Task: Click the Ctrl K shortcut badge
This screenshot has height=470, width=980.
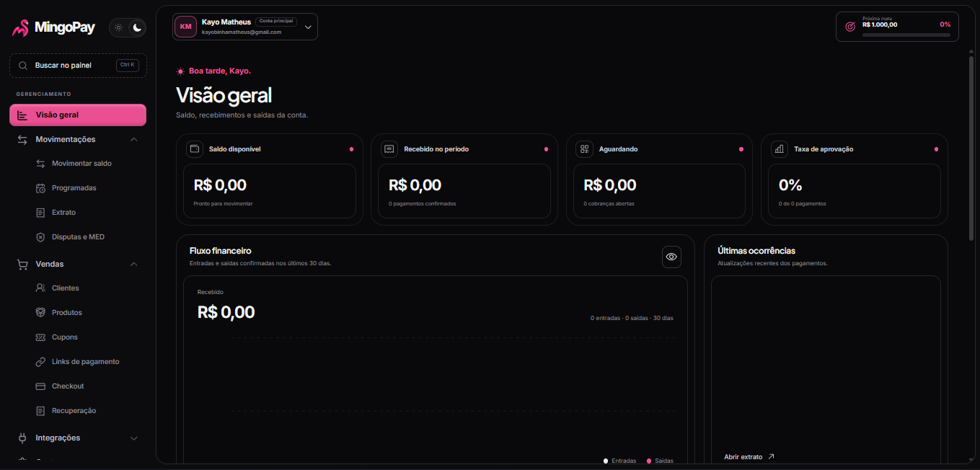Action: click(127, 65)
